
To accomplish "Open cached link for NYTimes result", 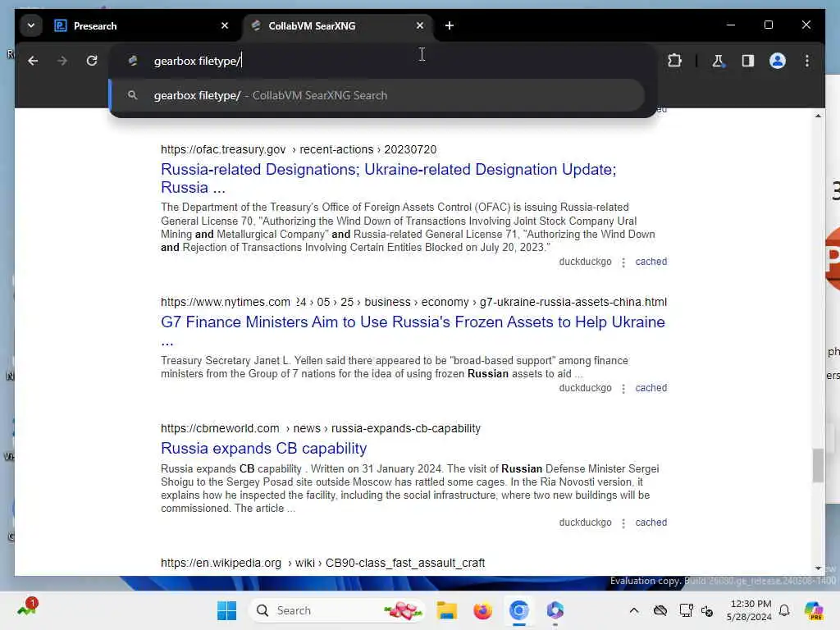I will (651, 388).
